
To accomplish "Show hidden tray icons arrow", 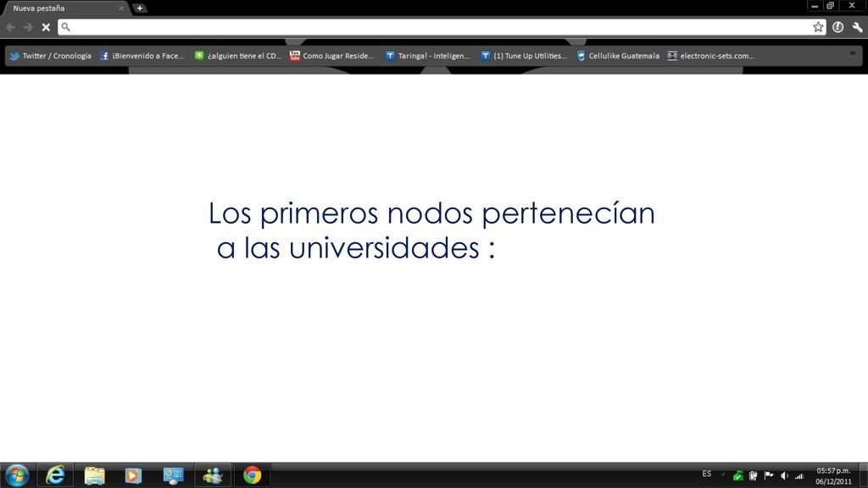I will 723,474.
